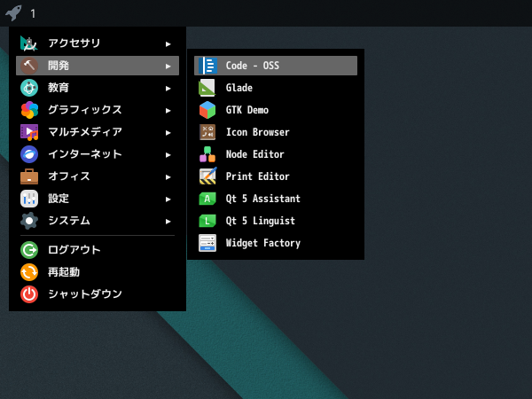532x399 pixels.
Task: Launch Qt 5 Linguist from the submenu
Action: [276, 221]
